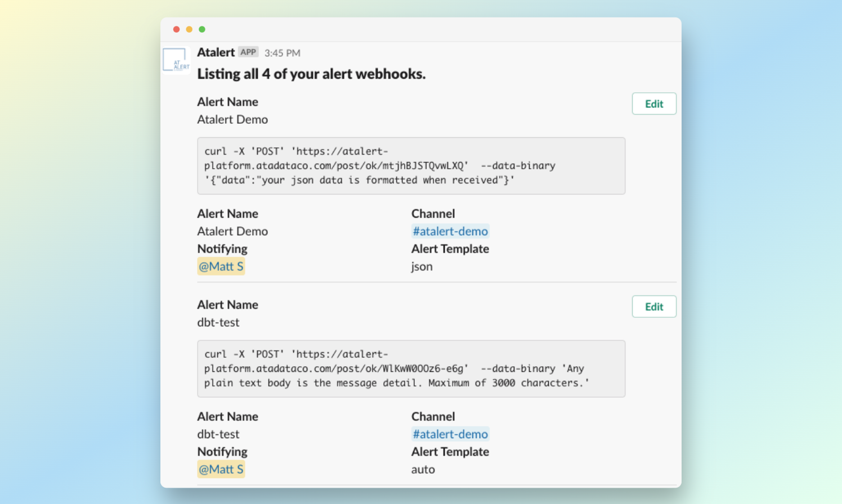The height and width of the screenshot is (504, 842).
Task: Minimize the window with the yellow button
Action: coord(189,29)
